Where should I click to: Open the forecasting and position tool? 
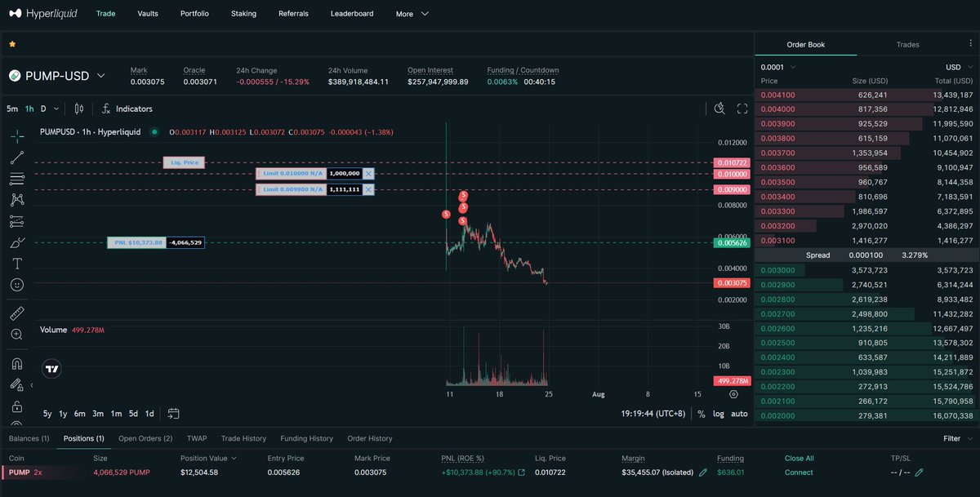pos(17,221)
